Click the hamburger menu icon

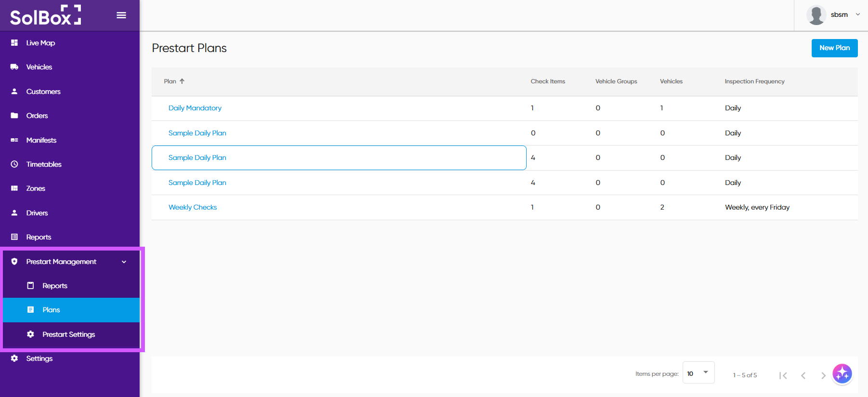pyautogui.click(x=121, y=15)
